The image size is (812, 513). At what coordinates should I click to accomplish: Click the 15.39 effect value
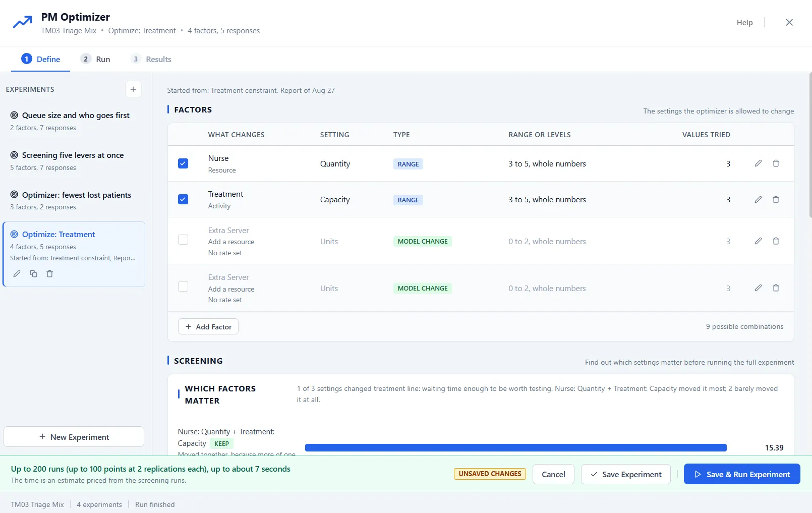tap(774, 447)
